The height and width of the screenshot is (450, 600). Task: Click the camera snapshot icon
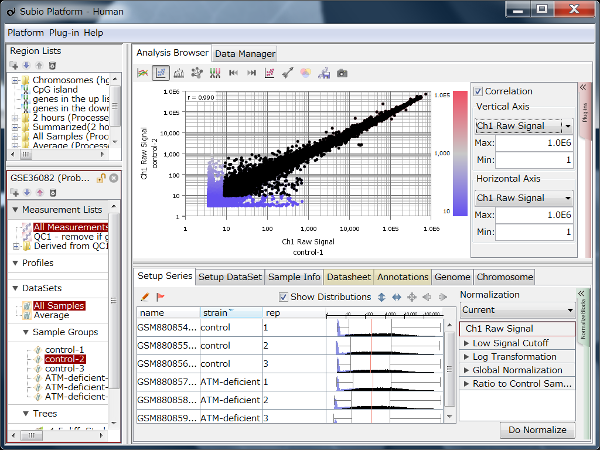click(342, 73)
